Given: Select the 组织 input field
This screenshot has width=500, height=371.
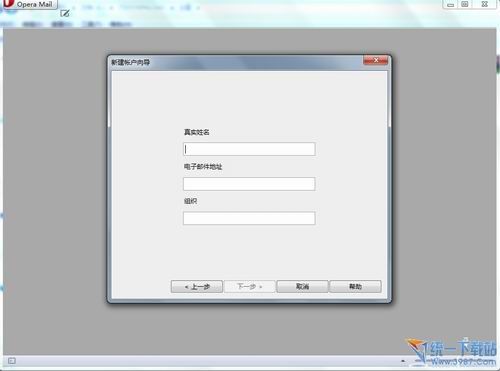Looking at the screenshot, I should tap(249, 218).
